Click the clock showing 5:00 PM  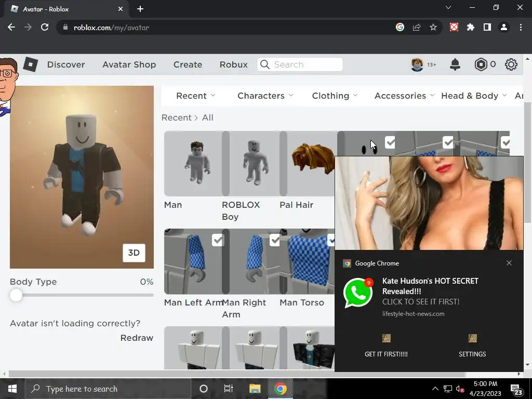tap(485, 384)
